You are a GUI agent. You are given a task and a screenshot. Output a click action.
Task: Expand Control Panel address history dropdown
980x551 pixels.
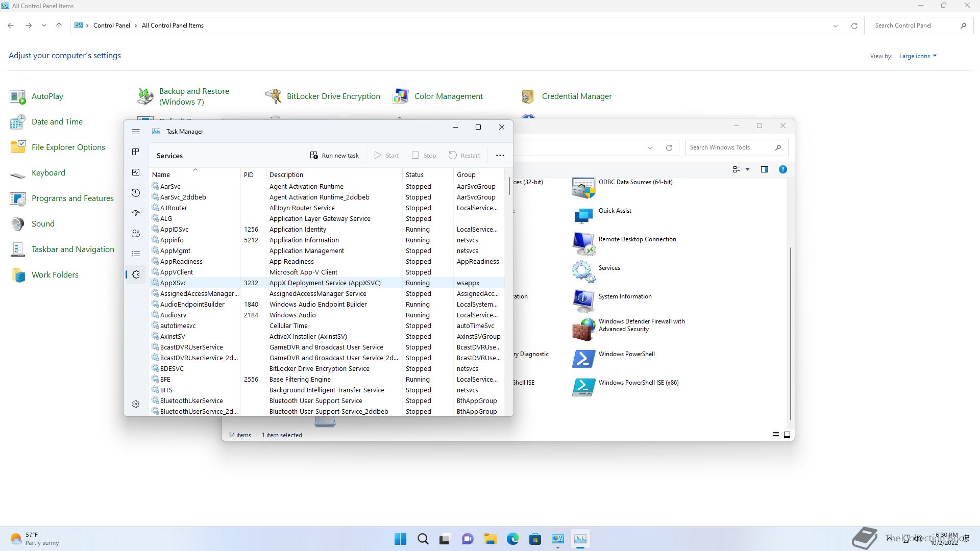coord(836,26)
